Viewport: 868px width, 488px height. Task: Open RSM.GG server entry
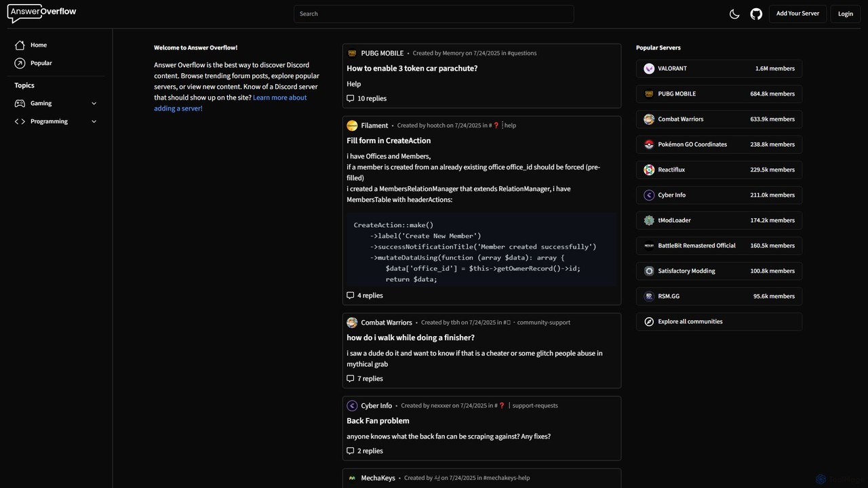719,296
